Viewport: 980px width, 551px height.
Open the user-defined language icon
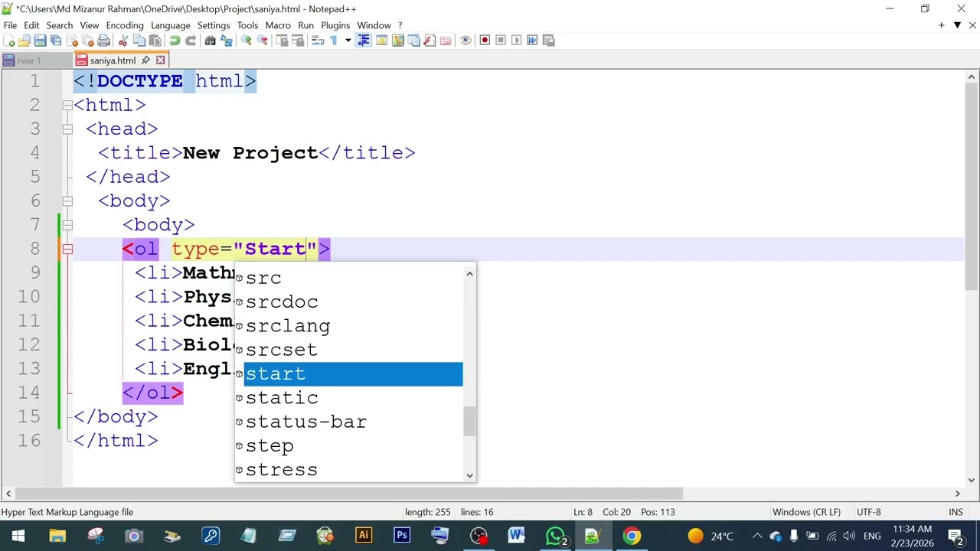(381, 41)
